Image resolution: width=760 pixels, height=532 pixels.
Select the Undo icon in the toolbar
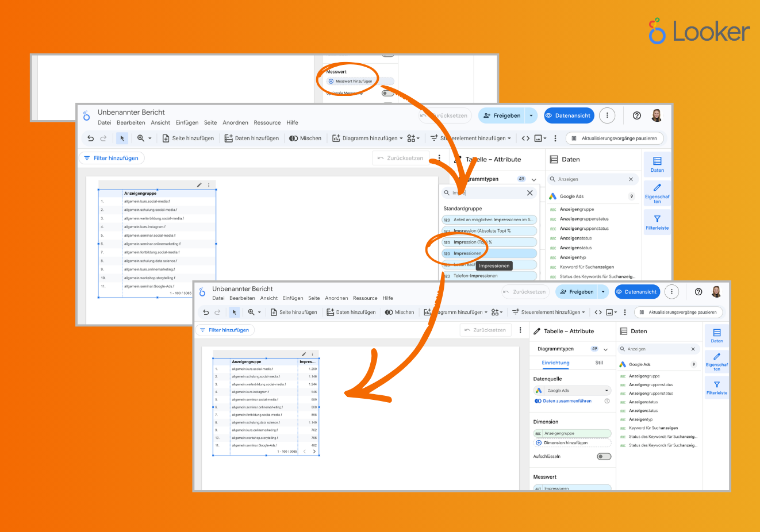[206, 312]
